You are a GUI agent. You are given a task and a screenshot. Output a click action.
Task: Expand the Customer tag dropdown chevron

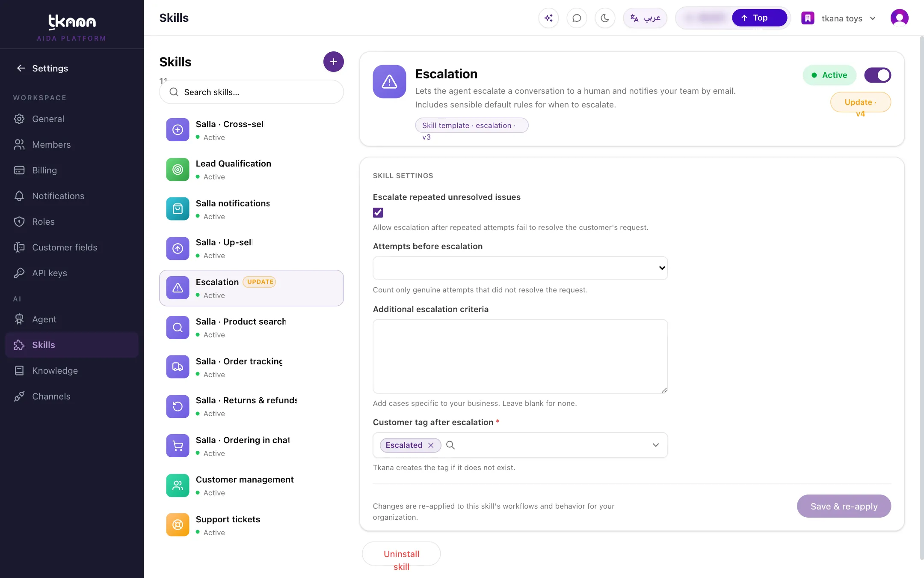click(x=655, y=445)
